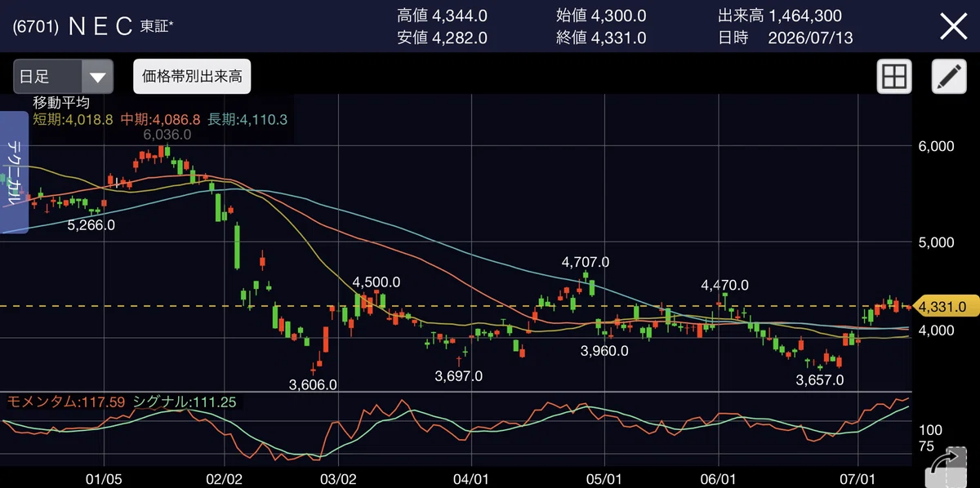
Task: Click the 中期:4,086.8 moving average value
Action: 161,119
